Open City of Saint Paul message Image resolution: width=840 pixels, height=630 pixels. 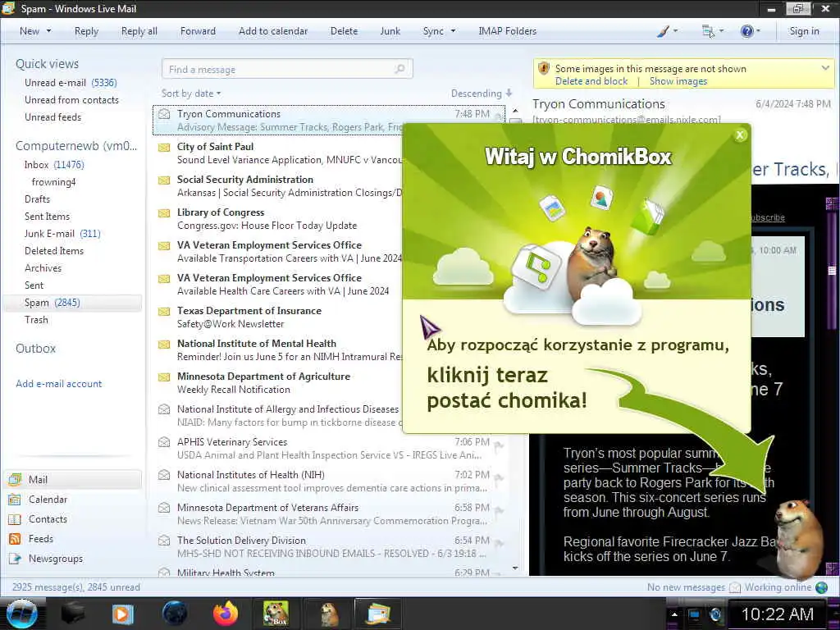coord(279,153)
